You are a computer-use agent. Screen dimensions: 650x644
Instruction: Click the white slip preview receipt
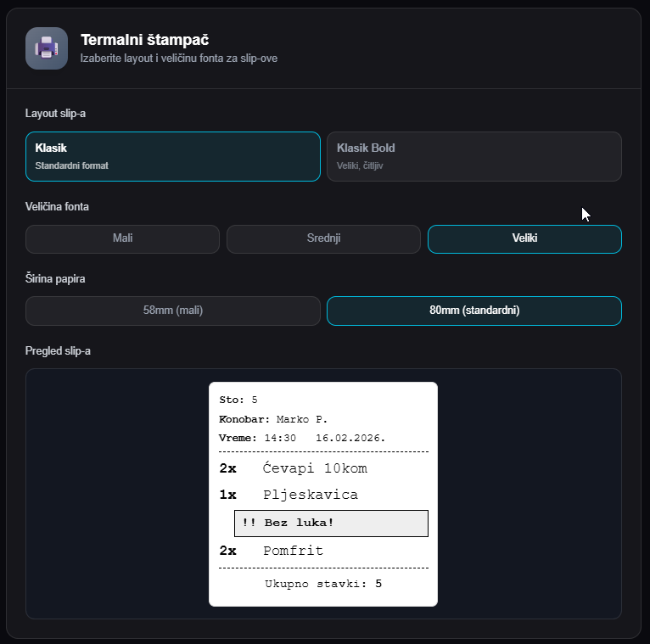click(x=323, y=494)
